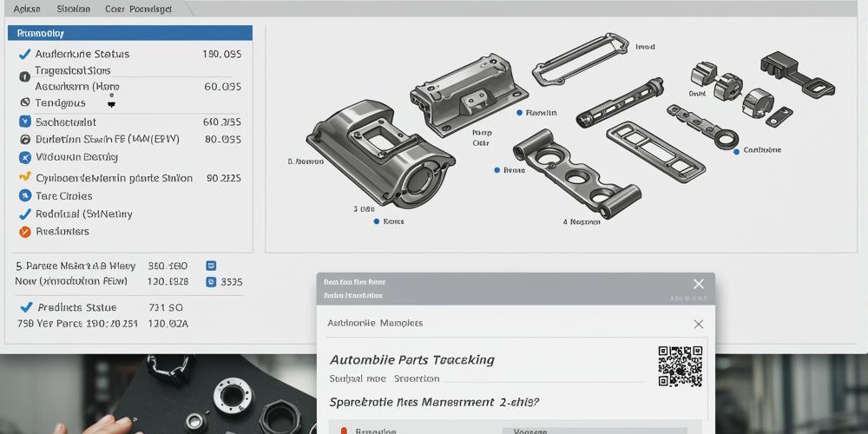
Task: Select the black clip connector part at far right
Action: tap(796, 74)
